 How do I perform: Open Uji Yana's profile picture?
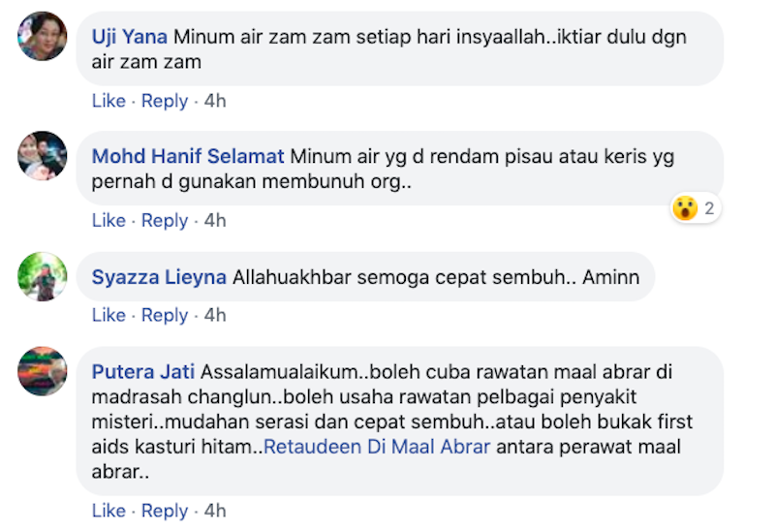pos(43,36)
